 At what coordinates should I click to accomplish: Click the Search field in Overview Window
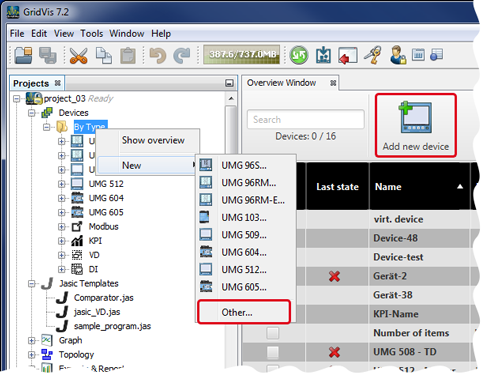click(306, 119)
